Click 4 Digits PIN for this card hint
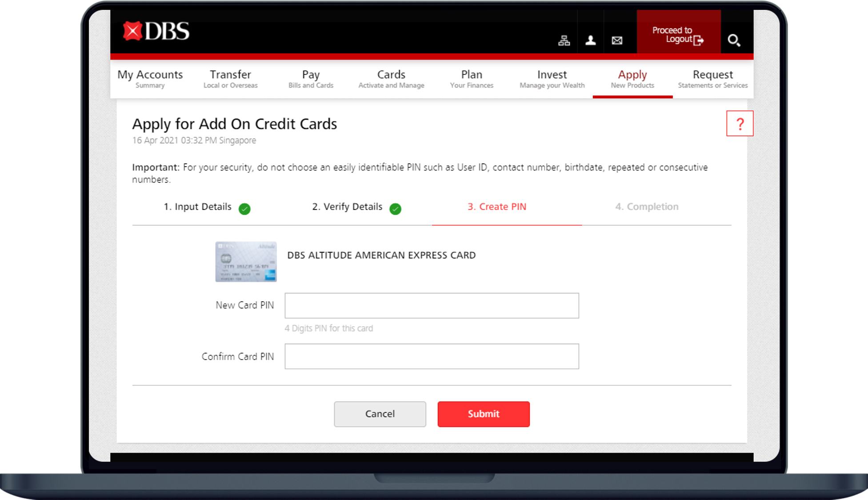The image size is (868, 500). 329,328
